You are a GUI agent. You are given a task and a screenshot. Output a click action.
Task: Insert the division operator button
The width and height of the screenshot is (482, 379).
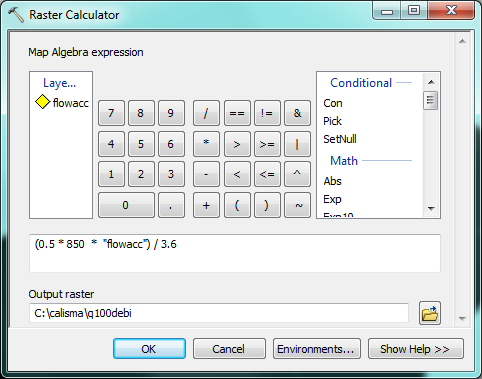point(206,113)
